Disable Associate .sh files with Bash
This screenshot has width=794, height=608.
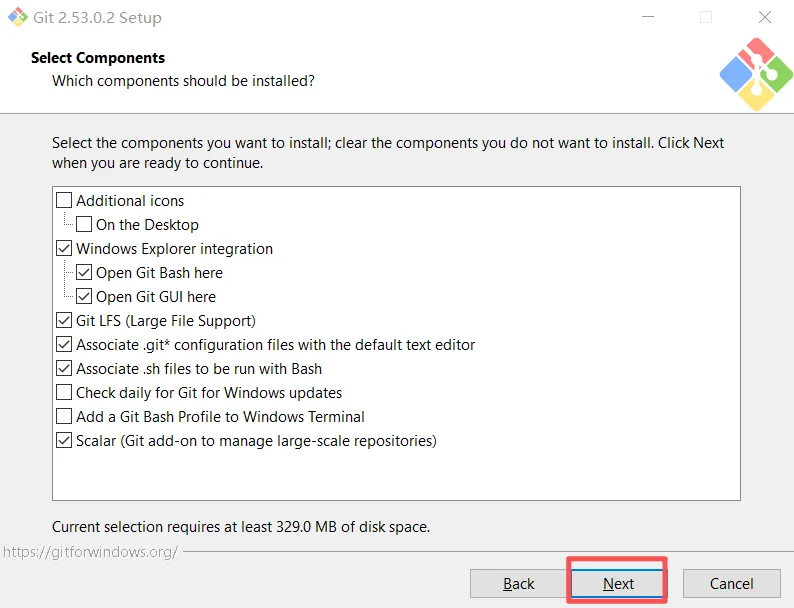pos(65,369)
